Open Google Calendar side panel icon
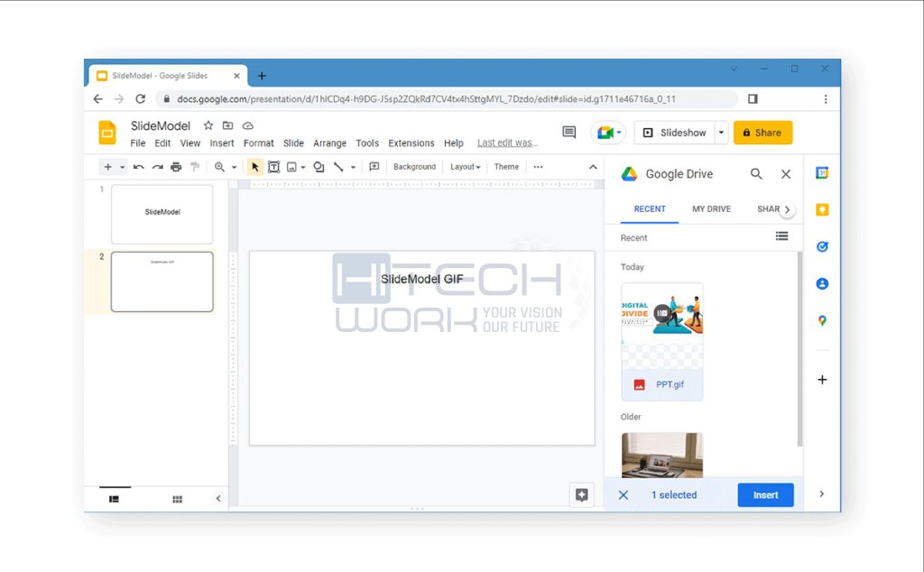 click(822, 172)
